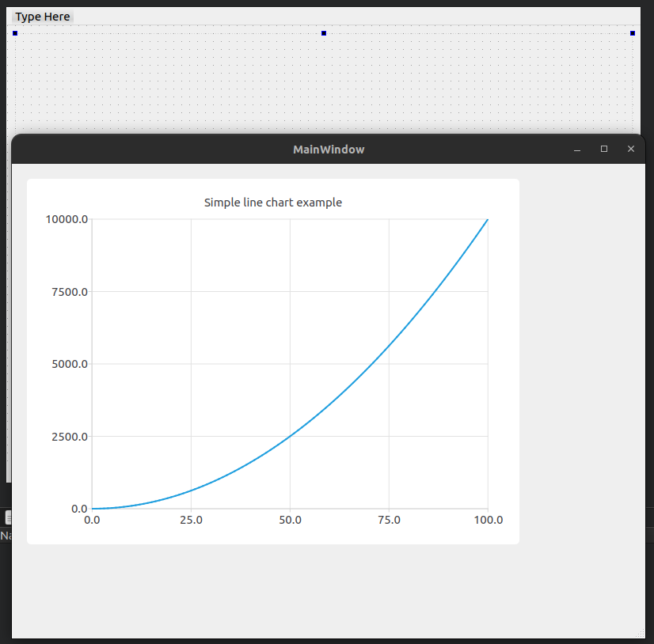The image size is (654, 644).
Task: Click the 75.0 x-axis tick label
Action: (389, 520)
